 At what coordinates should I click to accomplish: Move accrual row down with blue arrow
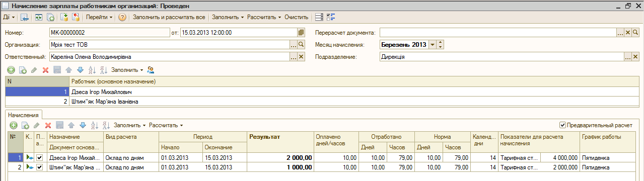(83, 125)
